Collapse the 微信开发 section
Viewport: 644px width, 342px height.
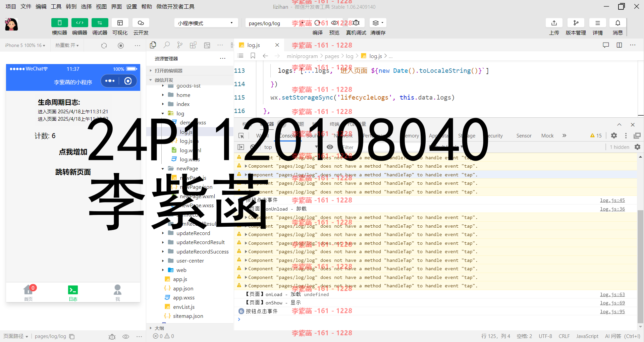tap(190, 80)
